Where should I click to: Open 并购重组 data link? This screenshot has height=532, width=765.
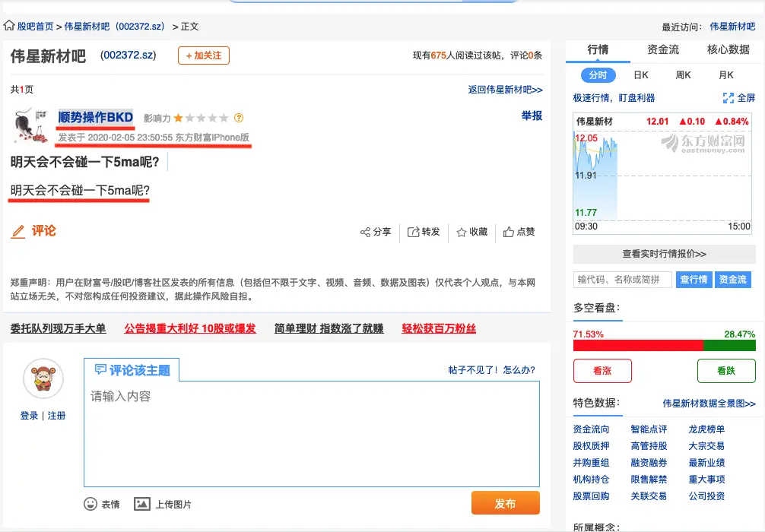pos(591,463)
